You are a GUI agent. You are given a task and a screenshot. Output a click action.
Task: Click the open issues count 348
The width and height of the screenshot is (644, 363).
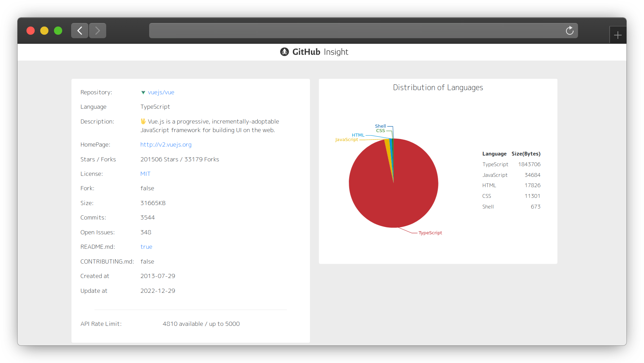pos(146,232)
